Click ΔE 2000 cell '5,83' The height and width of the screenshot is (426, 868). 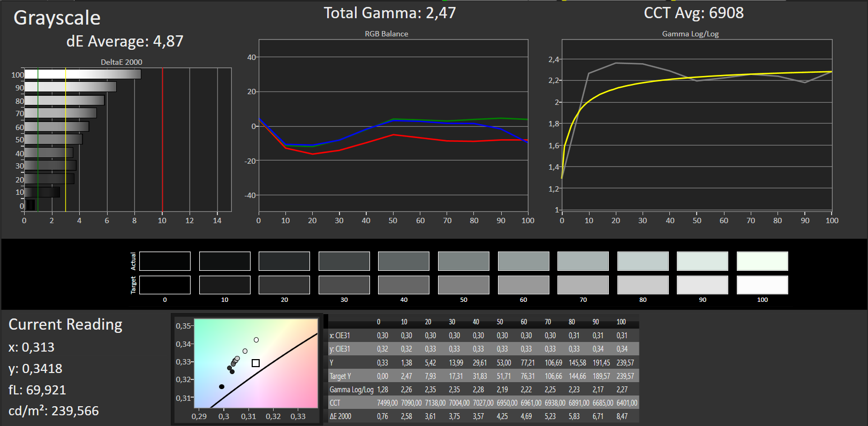[574, 416]
